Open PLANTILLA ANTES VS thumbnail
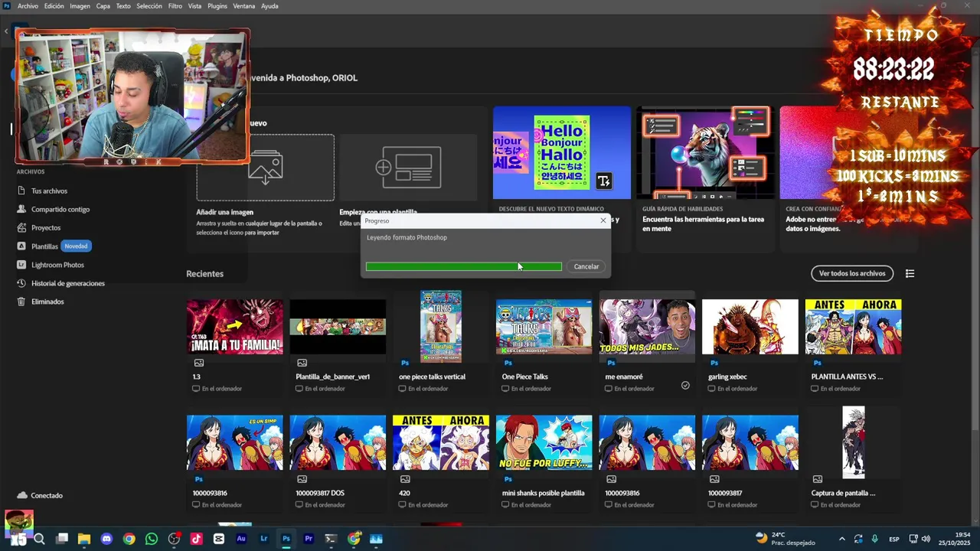 [853, 327]
